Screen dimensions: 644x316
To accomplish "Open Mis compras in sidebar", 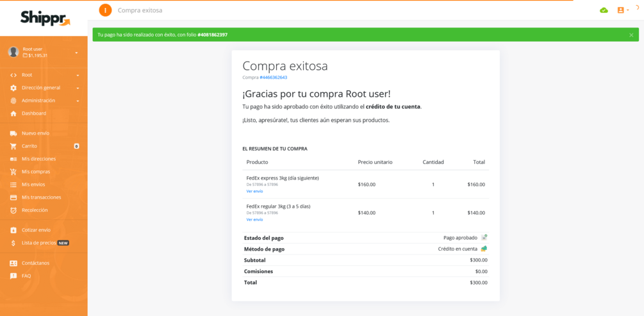I will pos(36,172).
